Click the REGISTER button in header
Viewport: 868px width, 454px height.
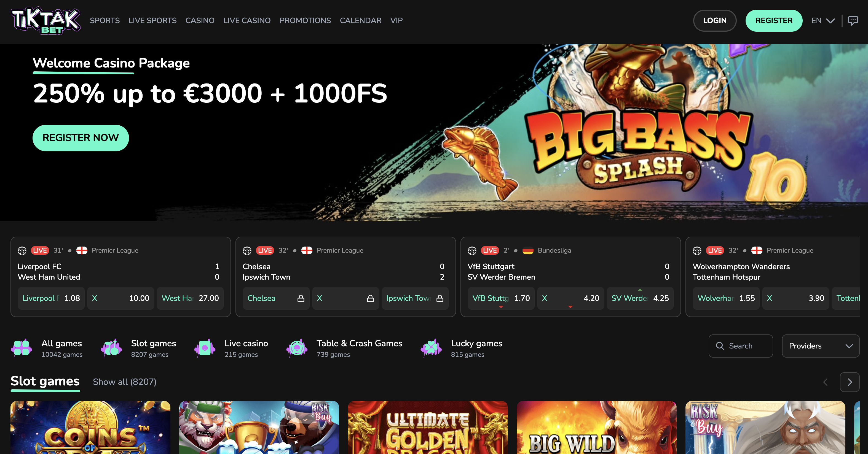774,21
